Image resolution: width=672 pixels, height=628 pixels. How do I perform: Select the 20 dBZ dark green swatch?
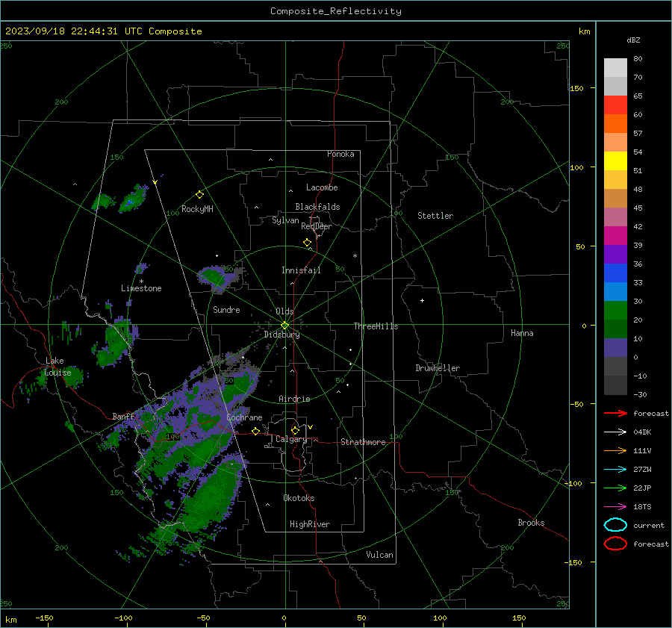pyautogui.click(x=615, y=329)
